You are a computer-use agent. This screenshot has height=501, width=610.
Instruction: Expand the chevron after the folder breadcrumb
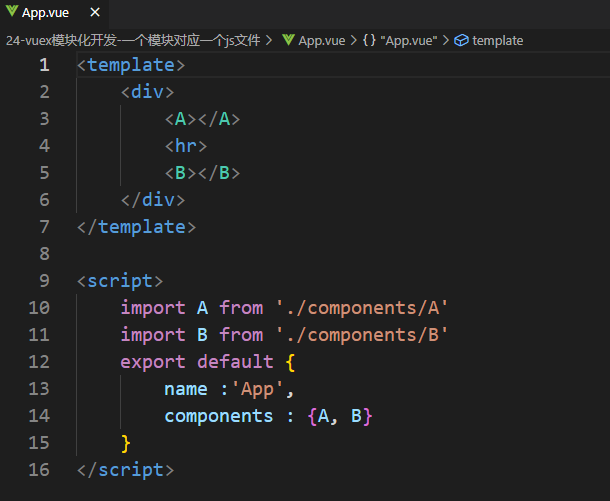point(269,40)
